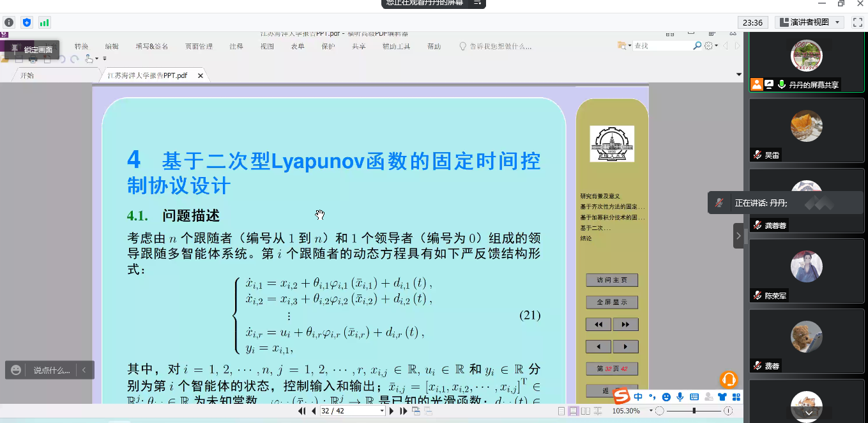Open the blue security shield icon

point(27,22)
